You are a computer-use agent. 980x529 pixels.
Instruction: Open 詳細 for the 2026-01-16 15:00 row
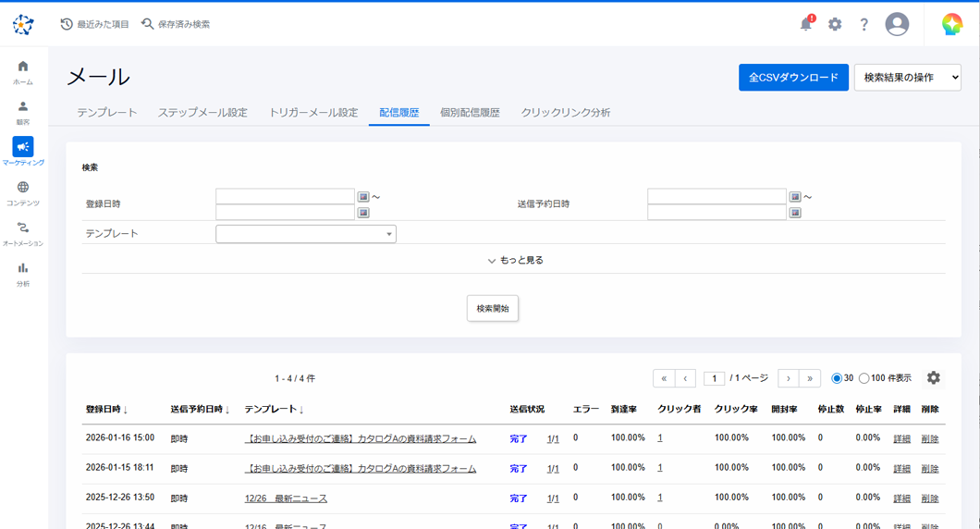click(x=901, y=439)
